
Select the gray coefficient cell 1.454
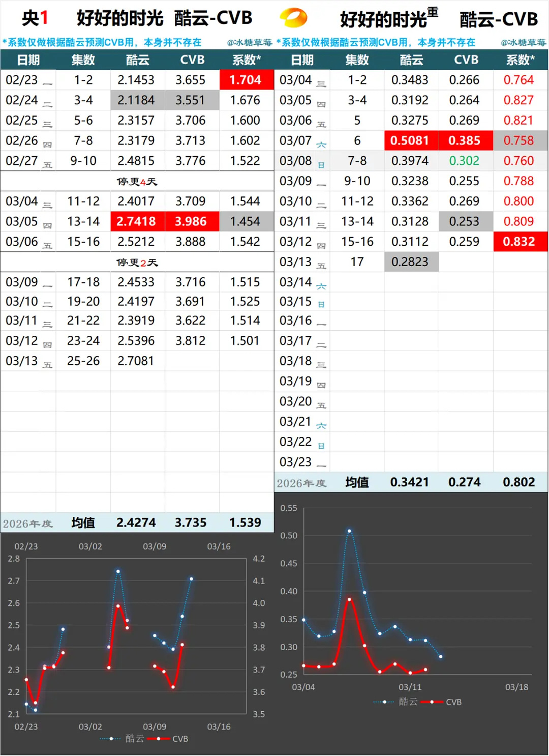[x=247, y=221]
